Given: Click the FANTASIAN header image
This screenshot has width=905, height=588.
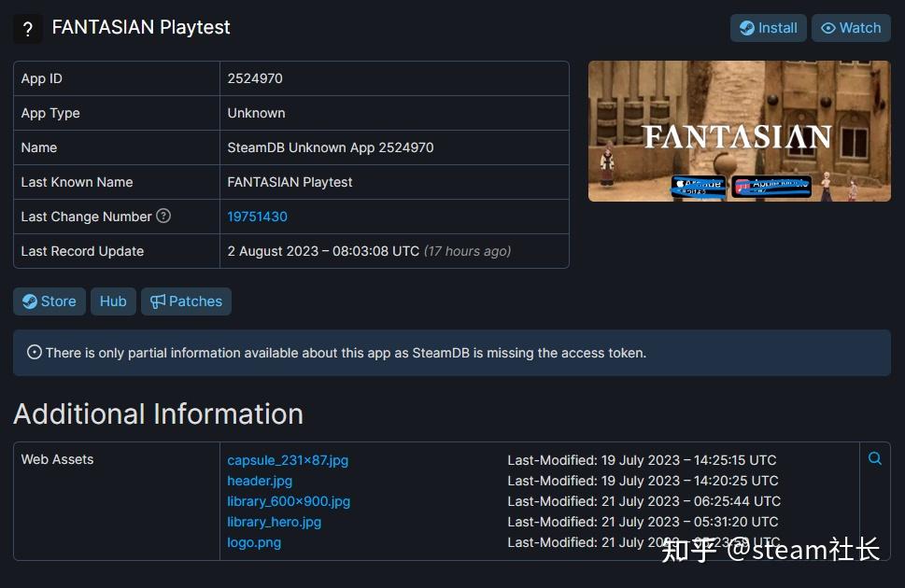Looking at the screenshot, I should pyautogui.click(x=738, y=131).
